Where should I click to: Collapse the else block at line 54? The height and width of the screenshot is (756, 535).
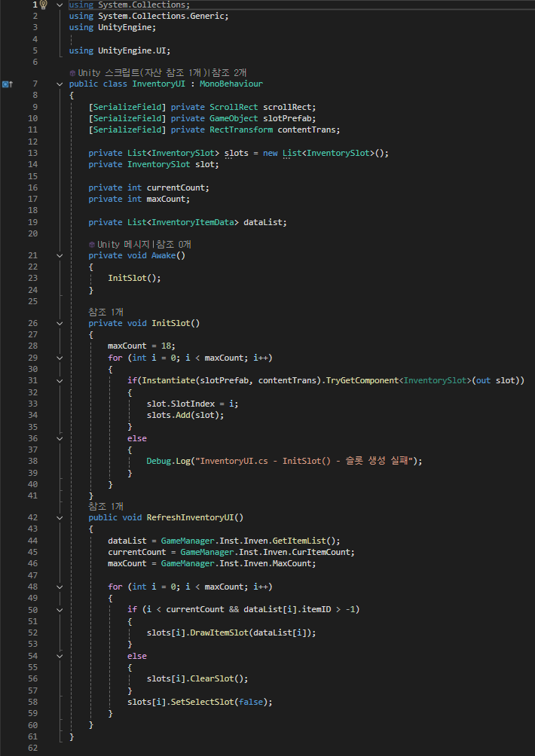[x=60, y=656]
